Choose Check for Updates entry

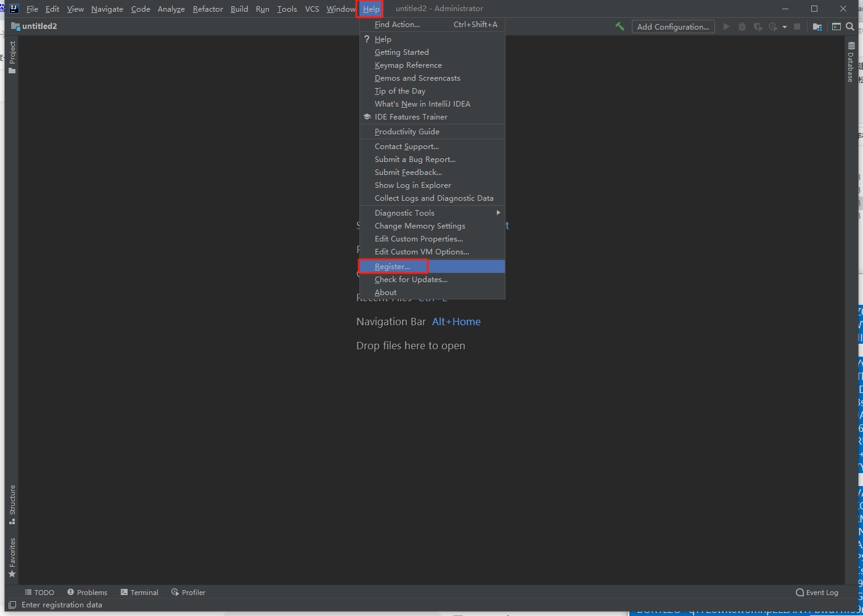click(432, 279)
